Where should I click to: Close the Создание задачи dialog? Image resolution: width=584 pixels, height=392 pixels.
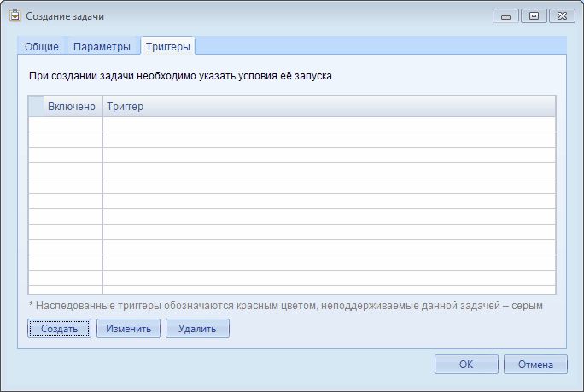561,15
